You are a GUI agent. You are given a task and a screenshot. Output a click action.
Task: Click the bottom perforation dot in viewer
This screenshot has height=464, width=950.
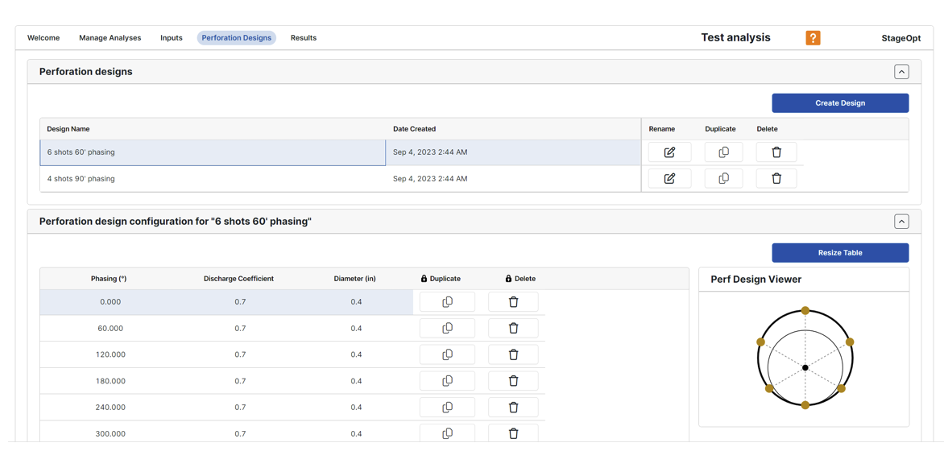[805, 405]
